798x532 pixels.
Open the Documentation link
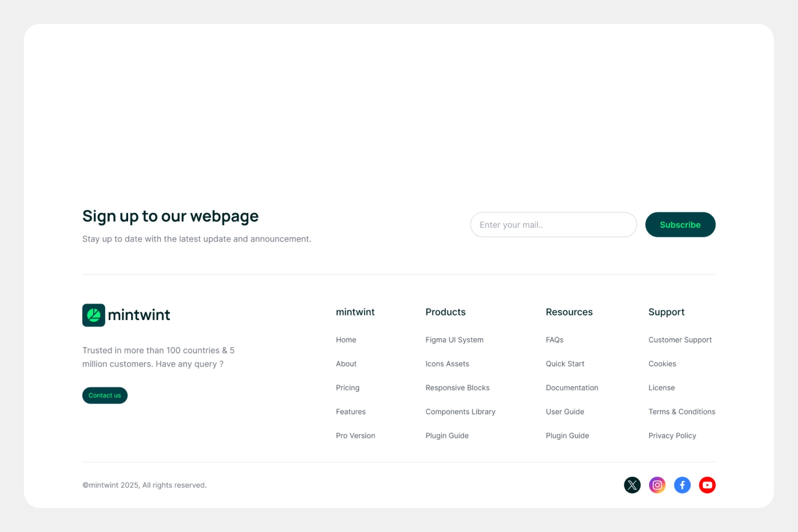(x=572, y=388)
